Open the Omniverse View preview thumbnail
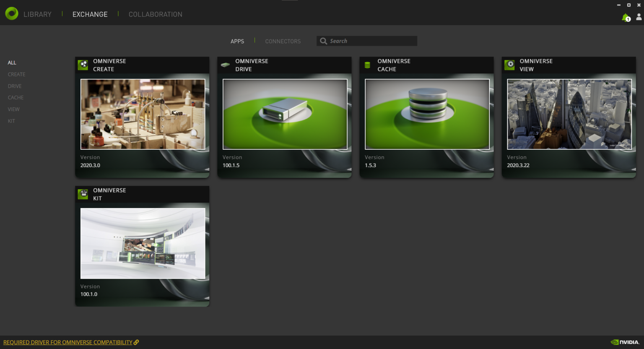Viewport: 644px width, 349px height. (569, 114)
